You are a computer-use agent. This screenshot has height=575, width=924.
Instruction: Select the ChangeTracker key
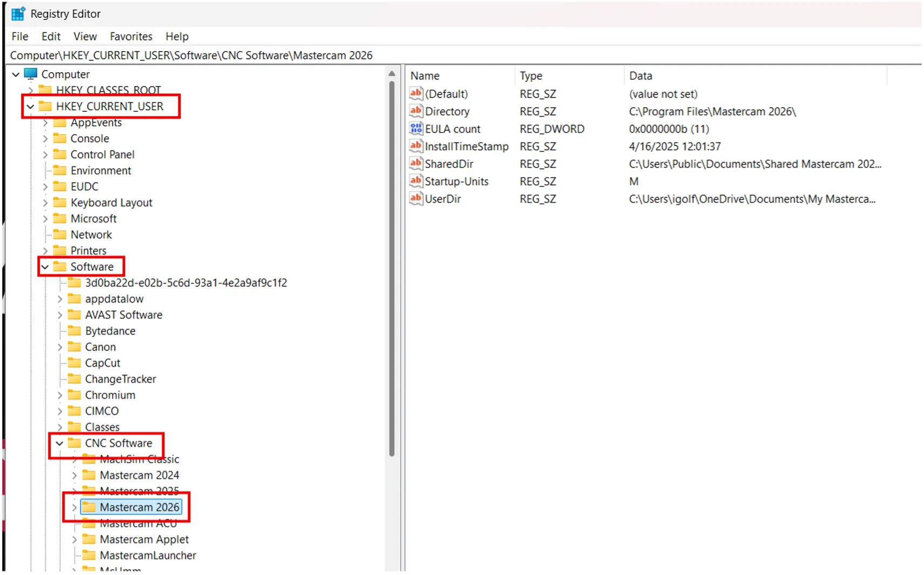point(120,379)
